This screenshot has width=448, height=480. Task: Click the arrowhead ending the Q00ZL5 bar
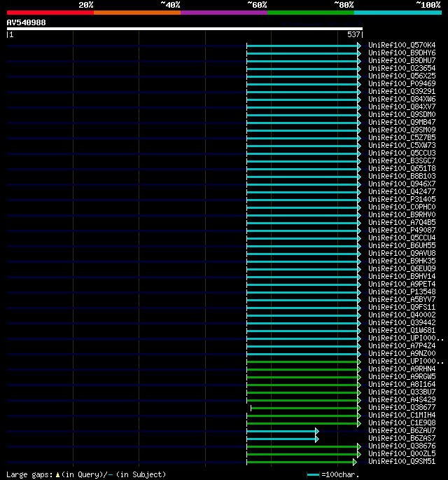(359, 454)
